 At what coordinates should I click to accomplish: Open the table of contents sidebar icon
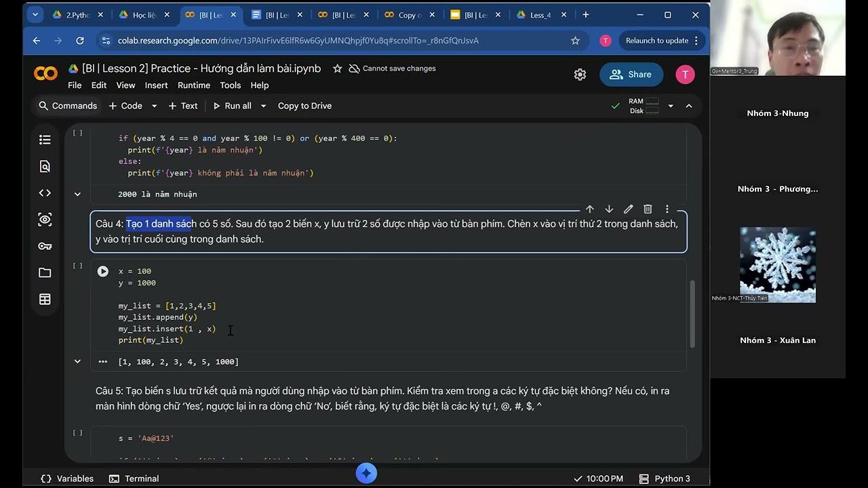(x=45, y=140)
